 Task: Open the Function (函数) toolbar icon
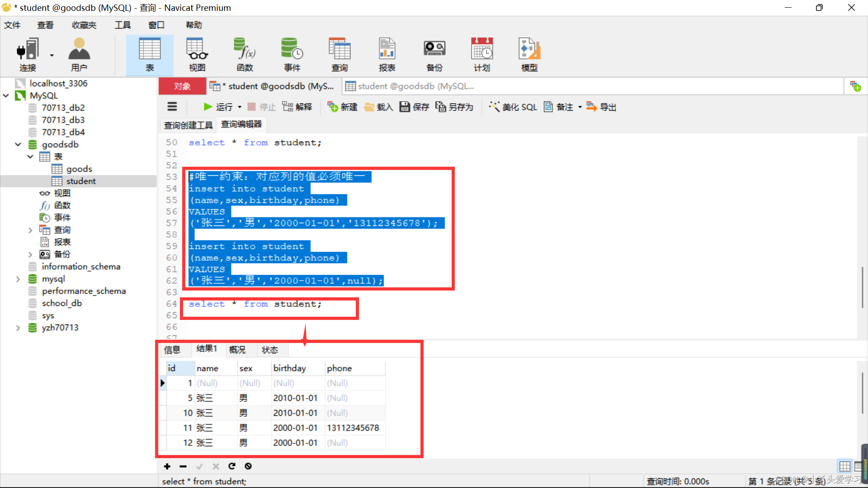point(245,55)
